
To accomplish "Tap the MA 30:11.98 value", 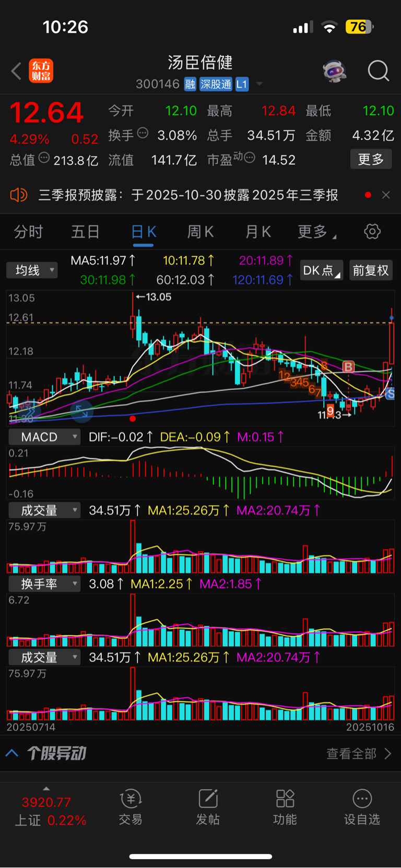I will tap(108, 280).
